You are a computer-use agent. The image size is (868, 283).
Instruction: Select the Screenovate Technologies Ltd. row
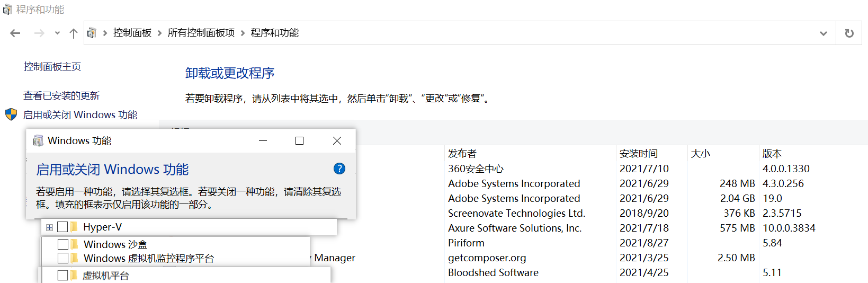(x=516, y=214)
